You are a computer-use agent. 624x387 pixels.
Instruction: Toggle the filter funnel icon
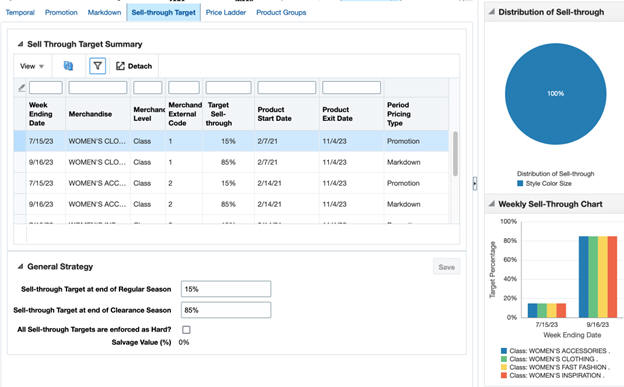tap(98, 66)
